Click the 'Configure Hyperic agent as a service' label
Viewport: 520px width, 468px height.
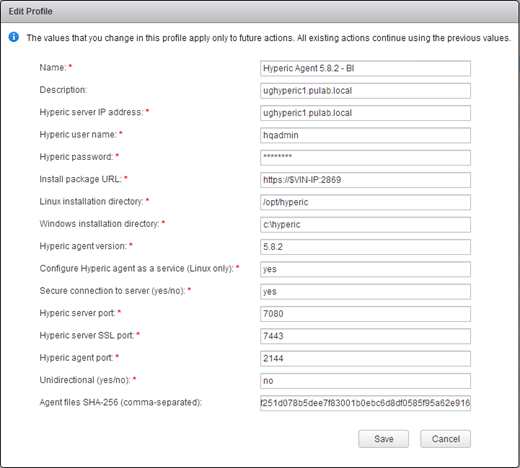(137, 269)
